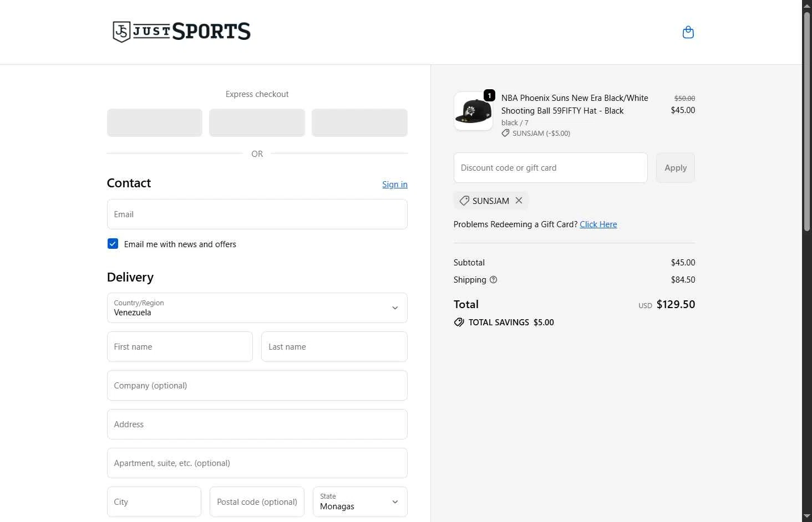Click the Subtotal label
Image resolution: width=812 pixels, height=522 pixels.
469,263
